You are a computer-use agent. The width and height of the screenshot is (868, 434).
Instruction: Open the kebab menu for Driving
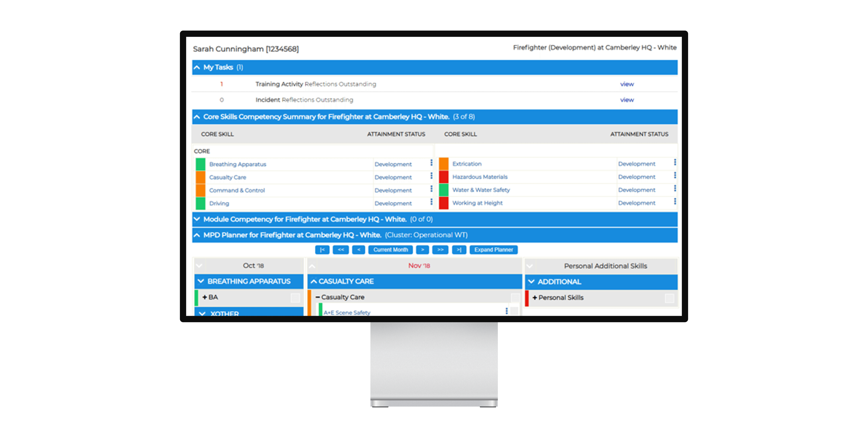[431, 202]
